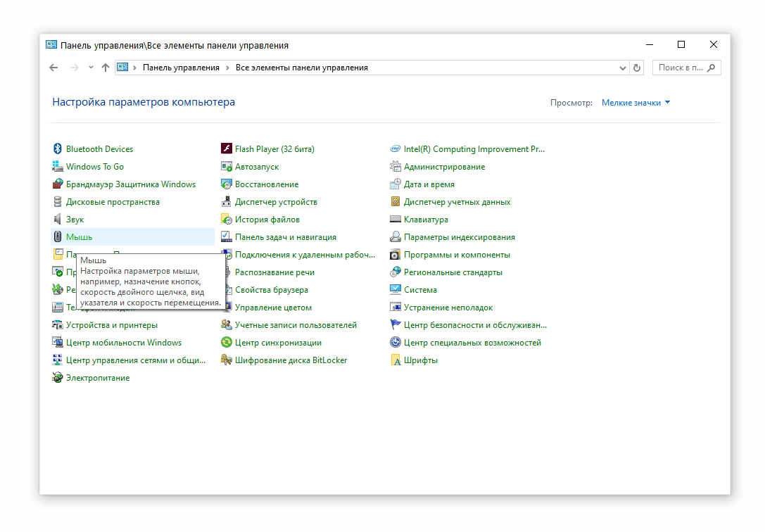This screenshot has height=532, width=765.
Task: Open Центр безопасности и обслуживания link
Action: [x=475, y=324]
